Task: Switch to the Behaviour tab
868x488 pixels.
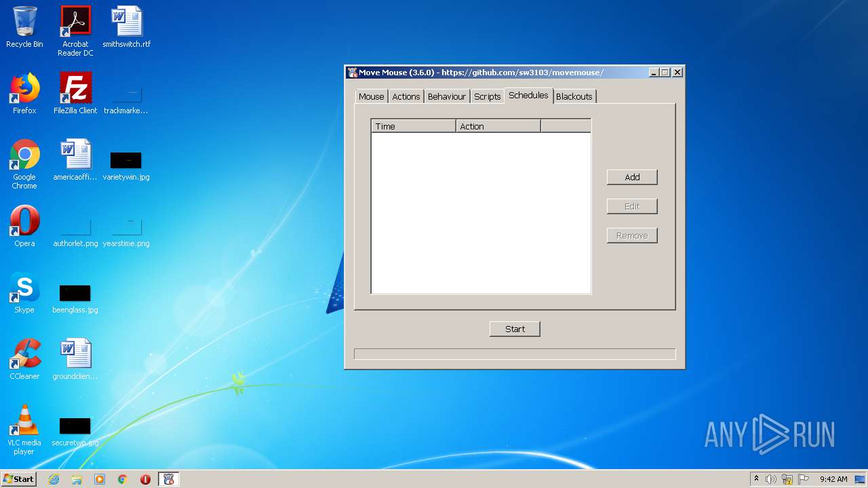Action: click(x=447, y=96)
